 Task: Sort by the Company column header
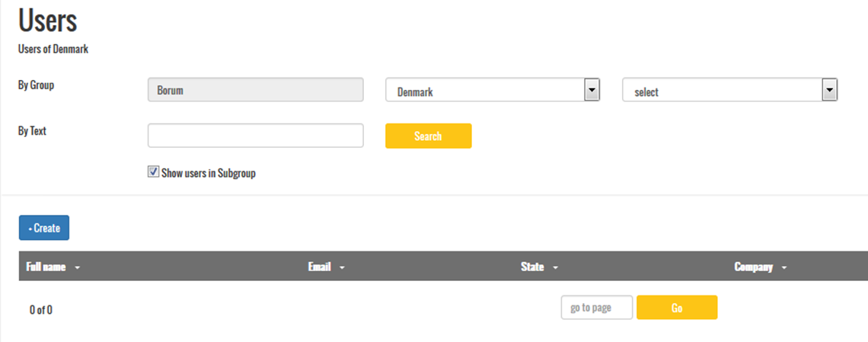tap(754, 267)
